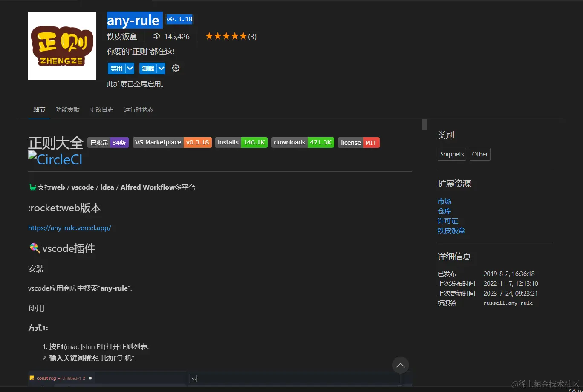Image resolution: width=583 pixels, height=392 pixels.
Task: Click the 禁用 (Disable) button
Action: click(116, 68)
